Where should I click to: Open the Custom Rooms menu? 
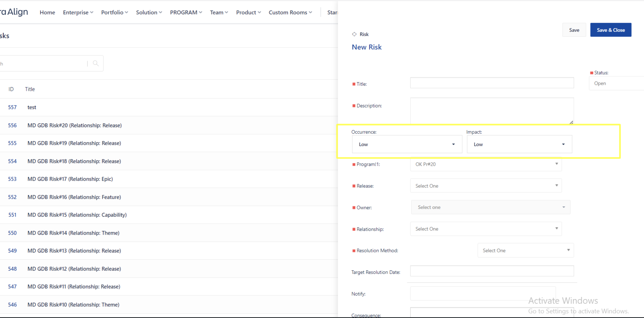point(290,12)
